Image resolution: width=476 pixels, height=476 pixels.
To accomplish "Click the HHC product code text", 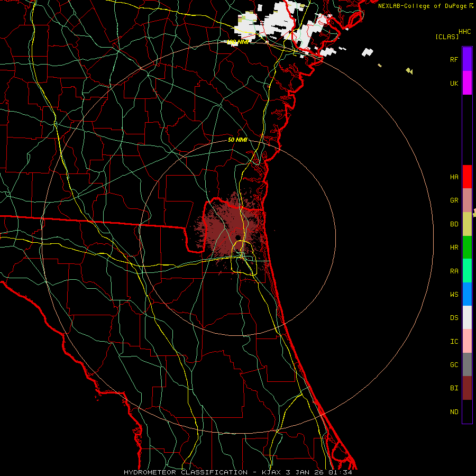I will coord(465,32).
